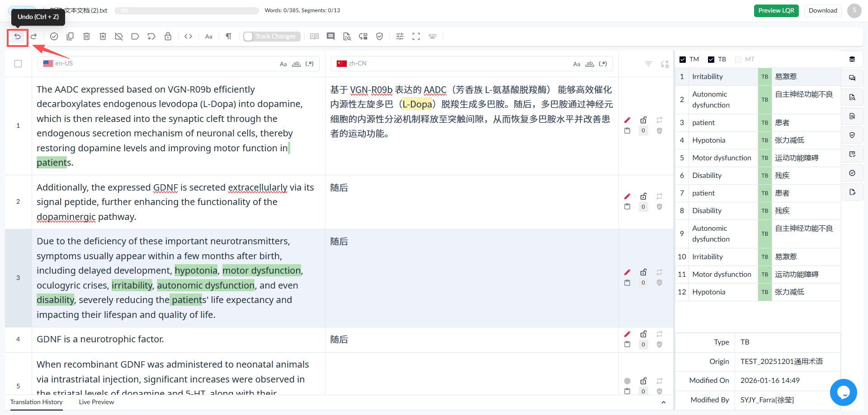This screenshot has width=868, height=415.
Task: Click the keyboard shortcuts icon in toolbar
Action: [432, 37]
